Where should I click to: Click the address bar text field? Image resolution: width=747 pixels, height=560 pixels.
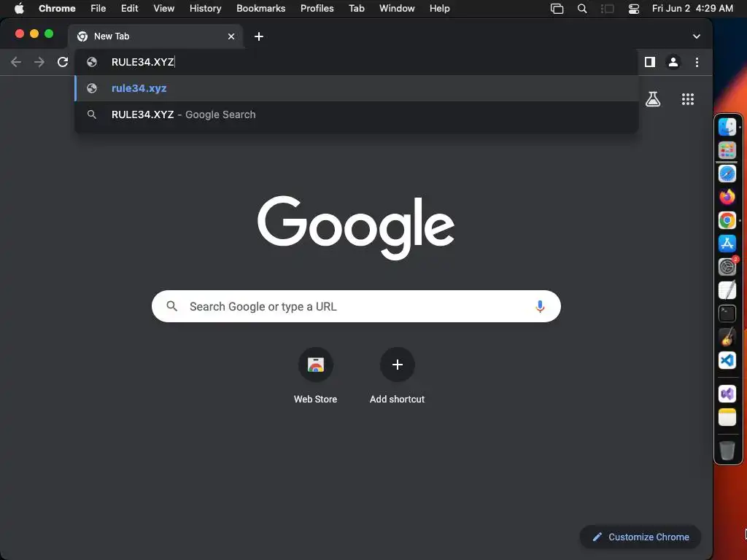coord(356,62)
